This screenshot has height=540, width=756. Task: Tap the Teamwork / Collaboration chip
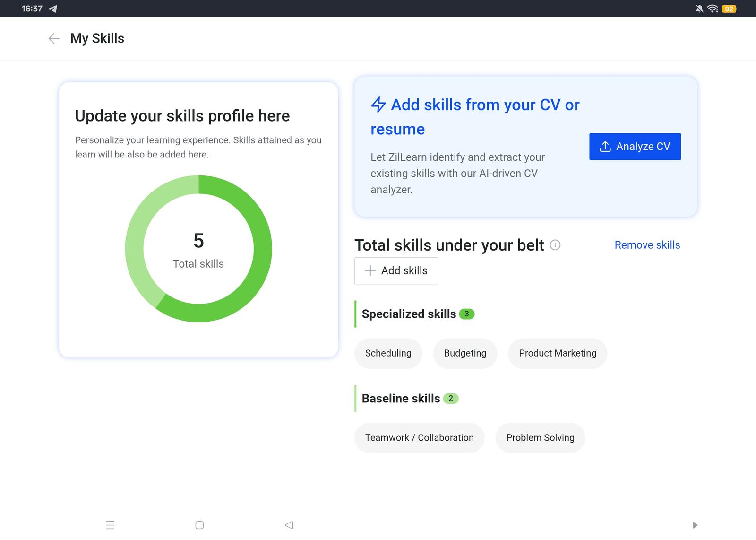tap(419, 438)
